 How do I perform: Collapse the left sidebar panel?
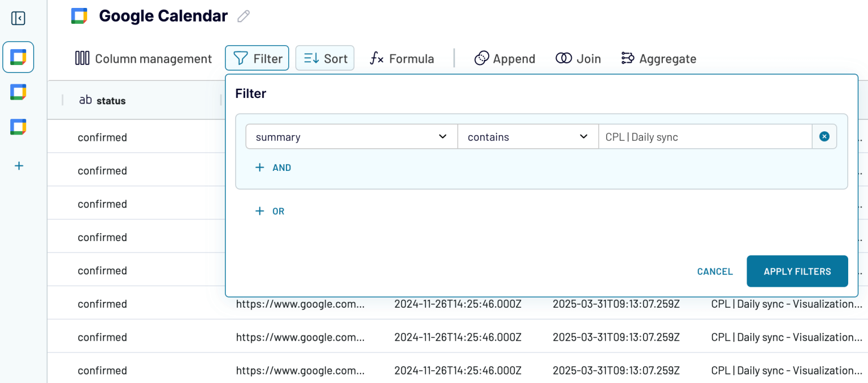click(19, 18)
